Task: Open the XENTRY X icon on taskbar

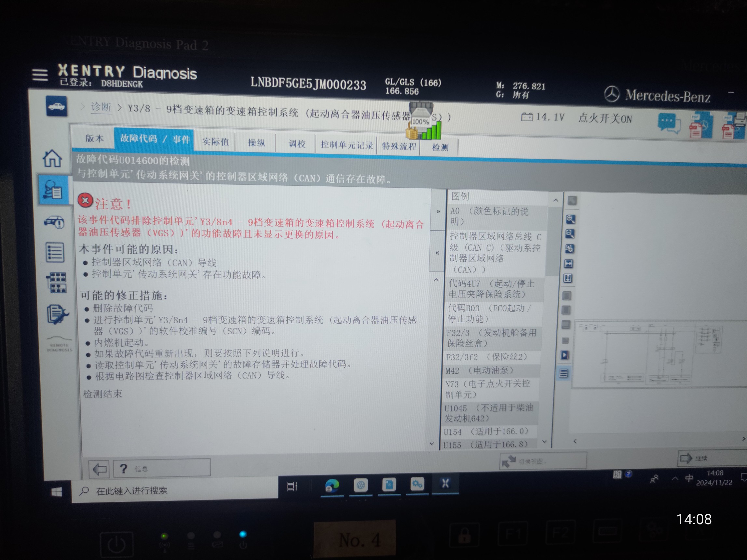Action: (x=445, y=483)
